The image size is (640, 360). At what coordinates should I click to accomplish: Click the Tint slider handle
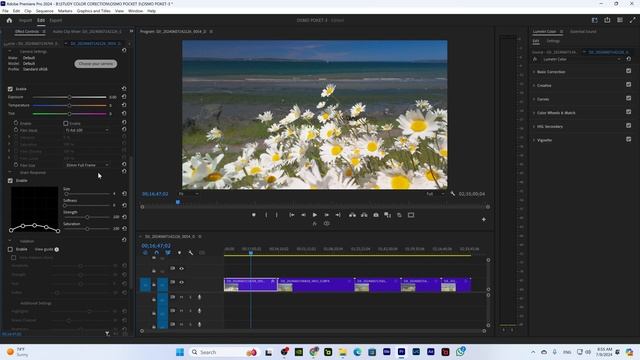pyautogui.click(x=69, y=113)
